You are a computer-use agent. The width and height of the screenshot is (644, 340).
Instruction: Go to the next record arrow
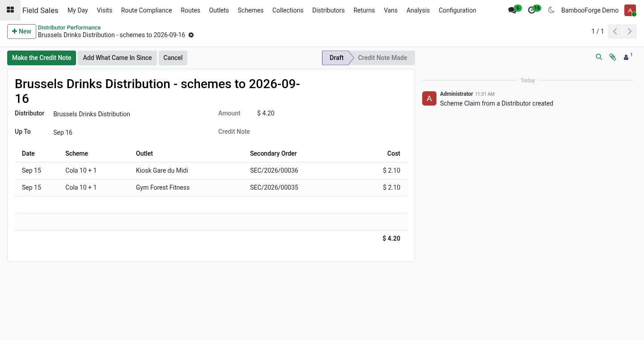click(x=629, y=31)
